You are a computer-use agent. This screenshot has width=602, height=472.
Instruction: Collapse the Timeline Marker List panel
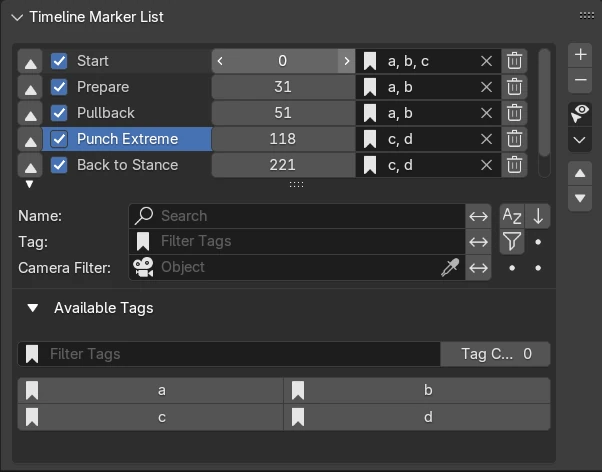17,17
